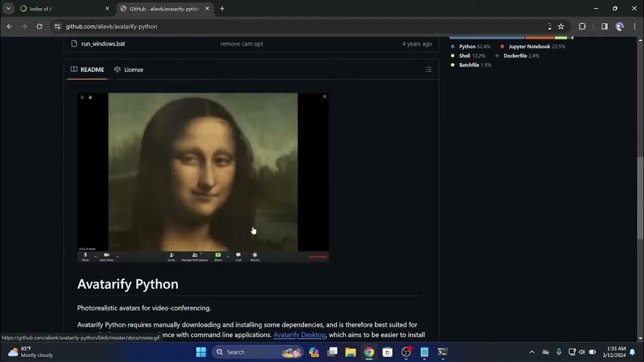Click the green Shell segment of language bar
644x362 pixels.
(561, 38)
